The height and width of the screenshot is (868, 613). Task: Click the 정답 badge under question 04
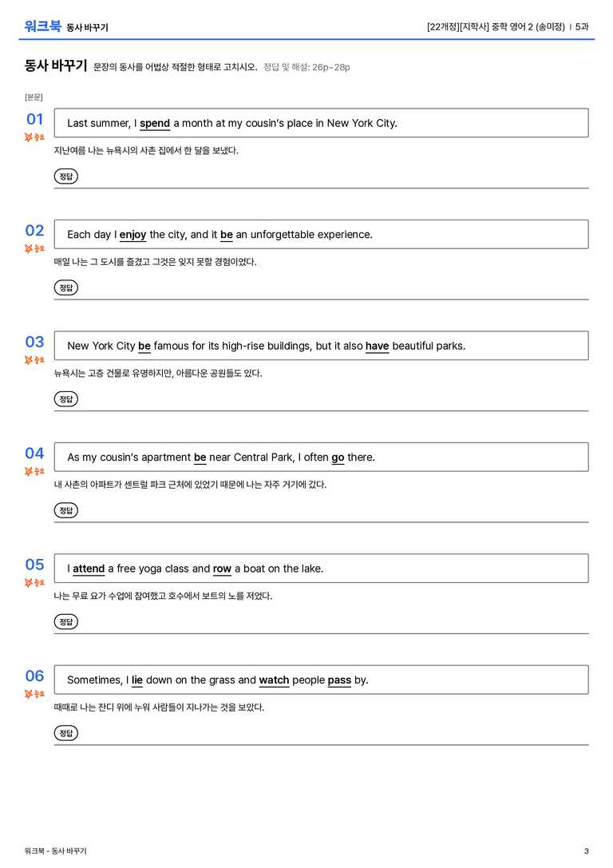(x=65, y=510)
